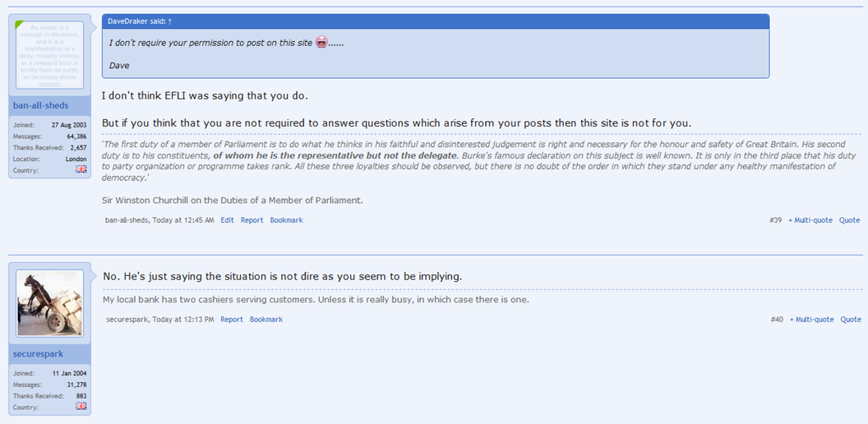
Task: Open the ban-all-sheds profile from the sidebar name
Action: click(x=41, y=105)
